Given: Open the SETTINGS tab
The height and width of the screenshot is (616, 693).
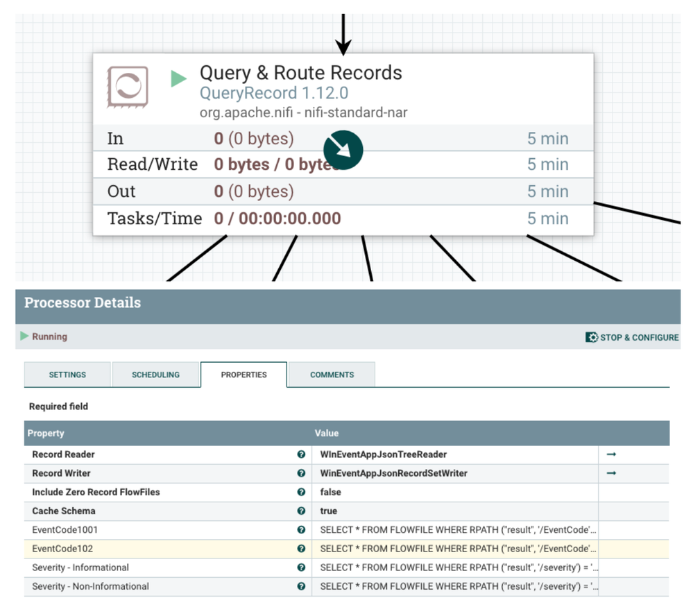Looking at the screenshot, I should click(67, 375).
